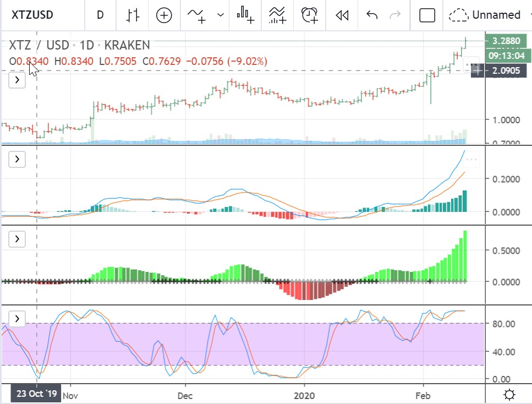Click the Feb label on time axis
Image resolution: width=532 pixels, height=404 pixels.
[x=423, y=396]
